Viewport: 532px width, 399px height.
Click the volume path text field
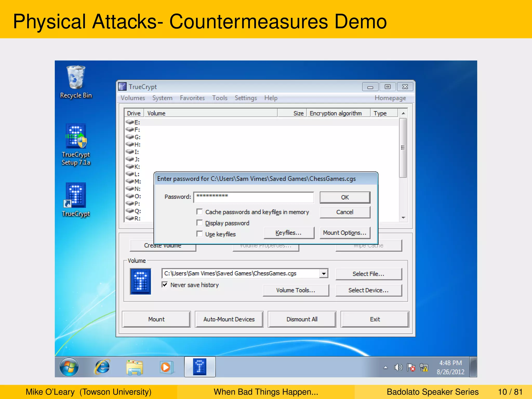[241, 274]
